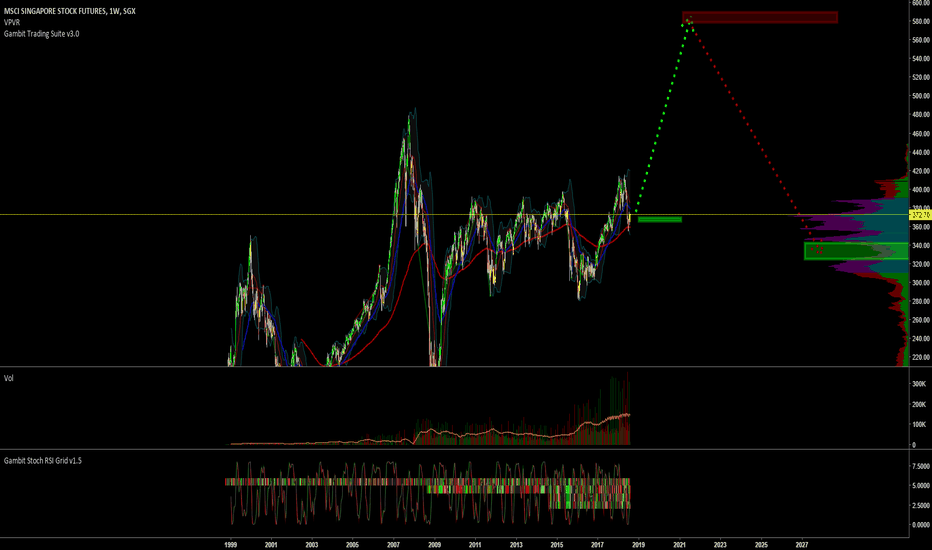Viewport: 932px width, 550px height.
Task: Click the 2017 year on the time axis
Action: (x=597, y=545)
